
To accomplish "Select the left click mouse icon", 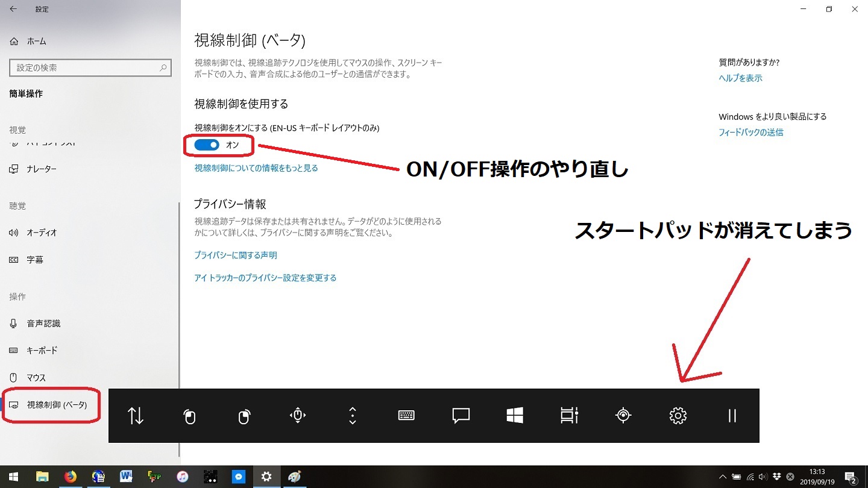I will pos(190,416).
